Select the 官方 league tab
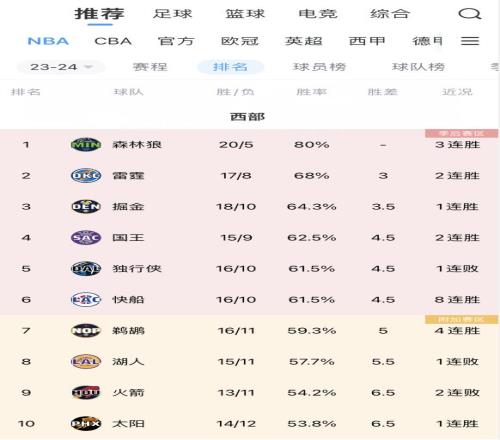The width and height of the screenshot is (500, 440). click(x=176, y=41)
